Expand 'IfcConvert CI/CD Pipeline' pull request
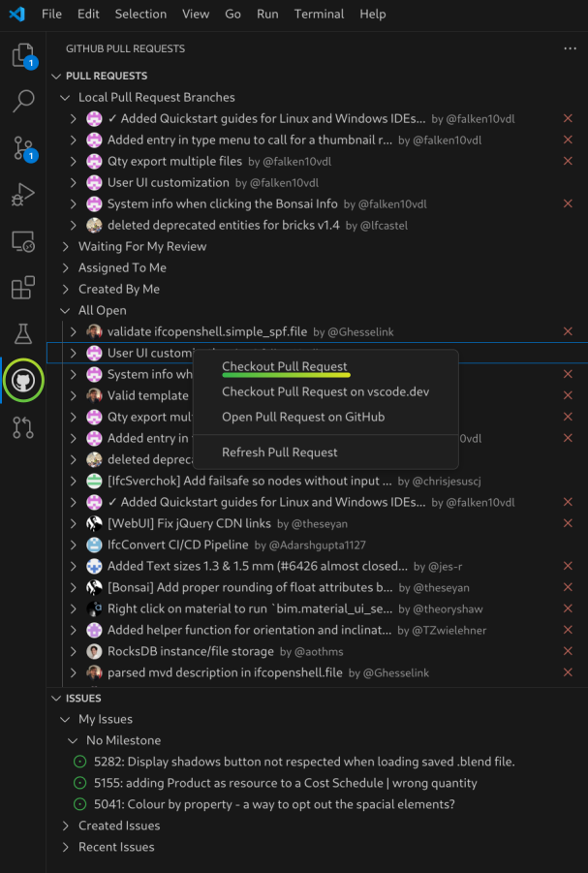The width and height of the screenshot is (588, 873). tap(73, 546)
